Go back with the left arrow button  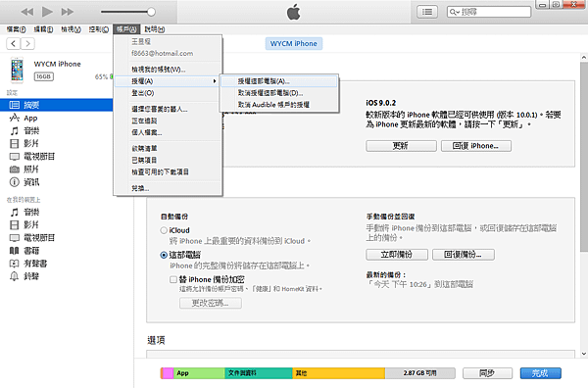[x=14, y=43]
